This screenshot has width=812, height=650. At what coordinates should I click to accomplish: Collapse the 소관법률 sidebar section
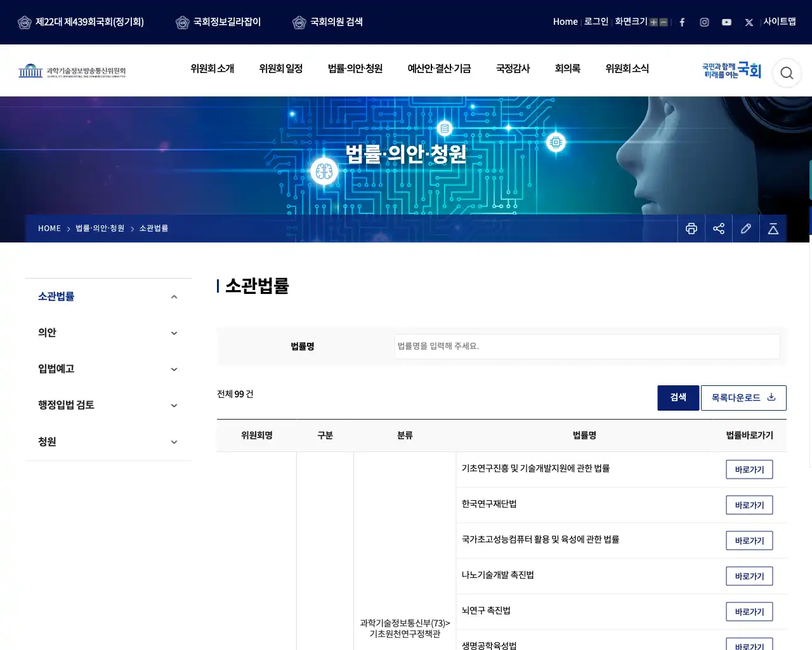click(174, 297)
